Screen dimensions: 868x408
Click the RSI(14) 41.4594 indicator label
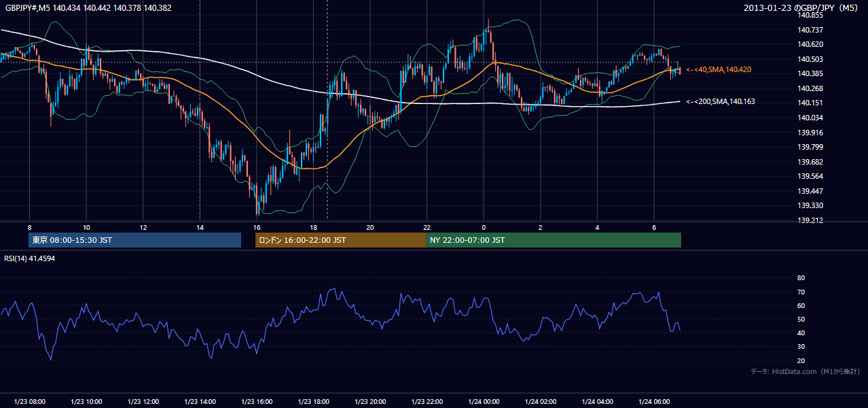(x=30, y=258)
